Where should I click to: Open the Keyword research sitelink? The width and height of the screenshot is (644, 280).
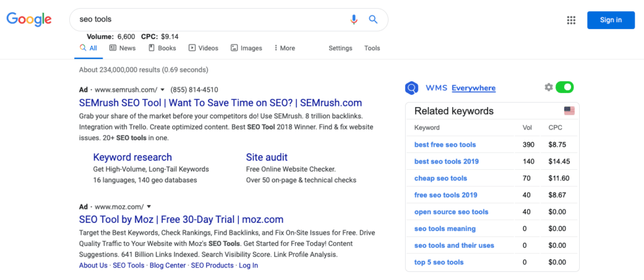[x=132, y=157]
